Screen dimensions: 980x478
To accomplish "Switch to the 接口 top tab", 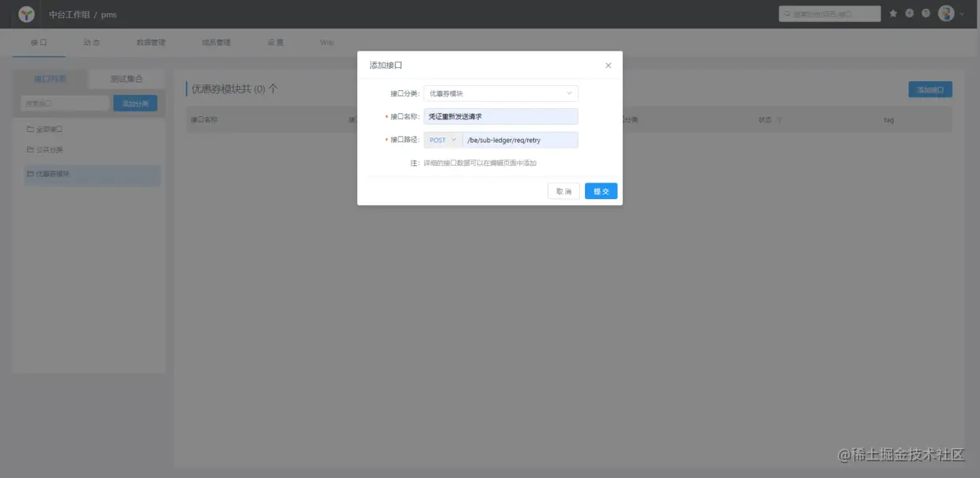I will (39, 43).
